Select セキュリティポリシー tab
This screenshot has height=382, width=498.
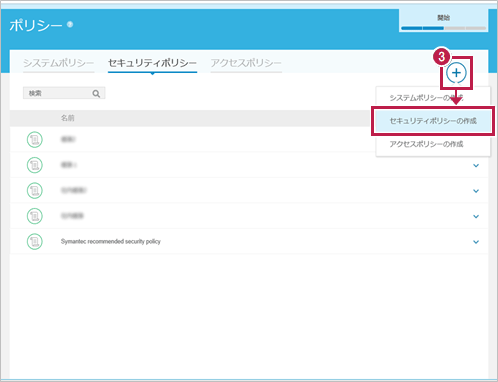152,63
